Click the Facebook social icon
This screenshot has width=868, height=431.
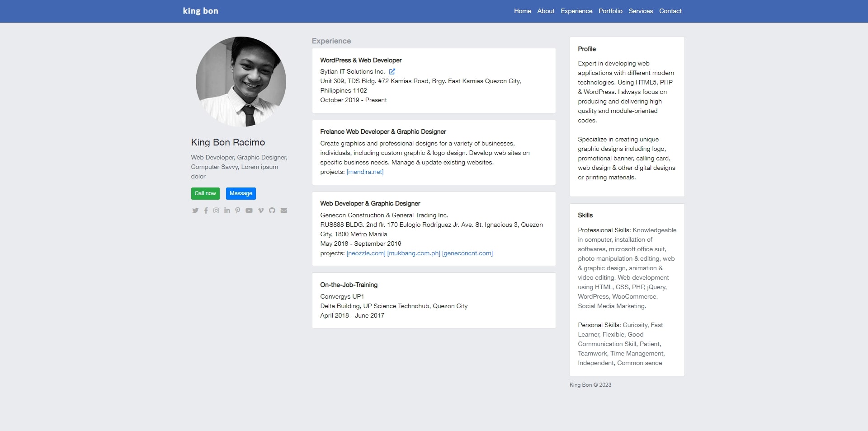206,211
